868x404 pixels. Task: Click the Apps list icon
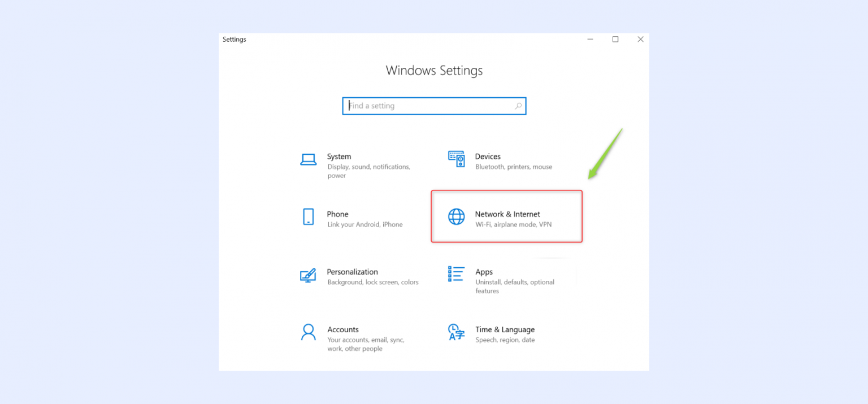coord(456,275)
